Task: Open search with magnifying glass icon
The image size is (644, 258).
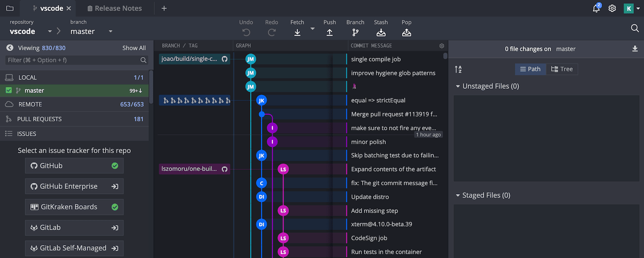Action: click(635, 28)
